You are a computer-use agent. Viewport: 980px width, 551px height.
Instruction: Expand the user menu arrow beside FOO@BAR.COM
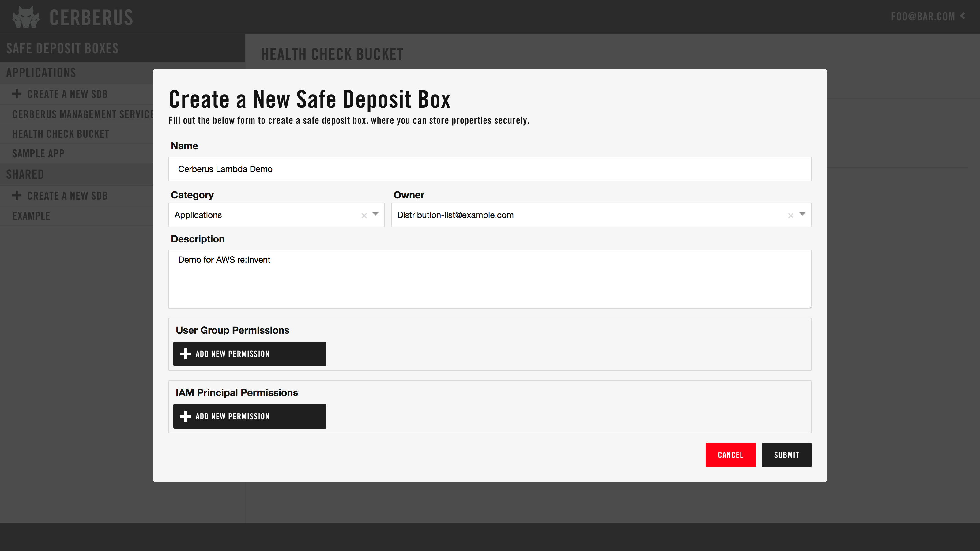[x=963, y=16]
